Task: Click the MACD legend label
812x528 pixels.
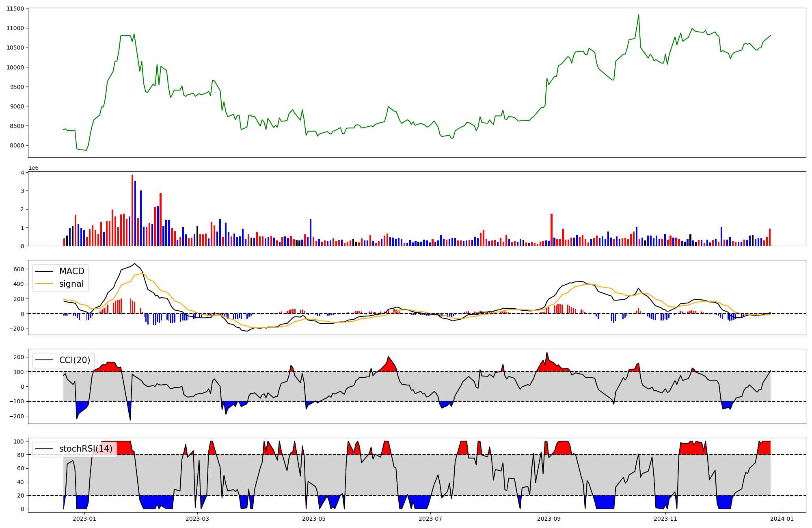Action: (71, 271)
